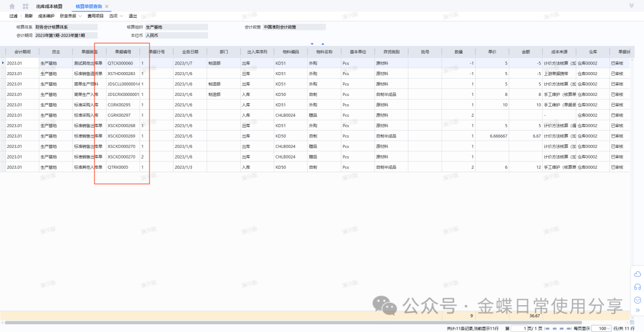Open the 成本维护 menu item
Screen dimensions: 644x332
(x=45, y=16)
